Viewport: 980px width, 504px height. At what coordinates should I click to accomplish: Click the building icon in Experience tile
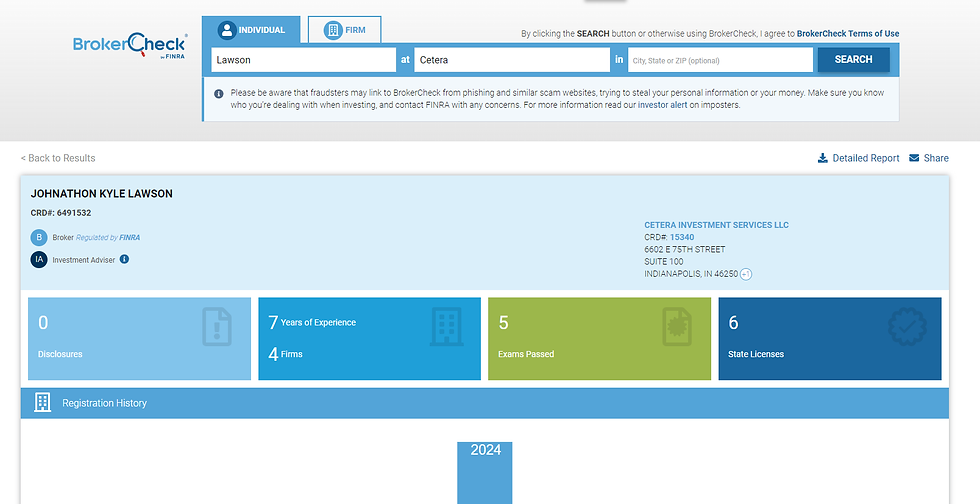(447, 326)
